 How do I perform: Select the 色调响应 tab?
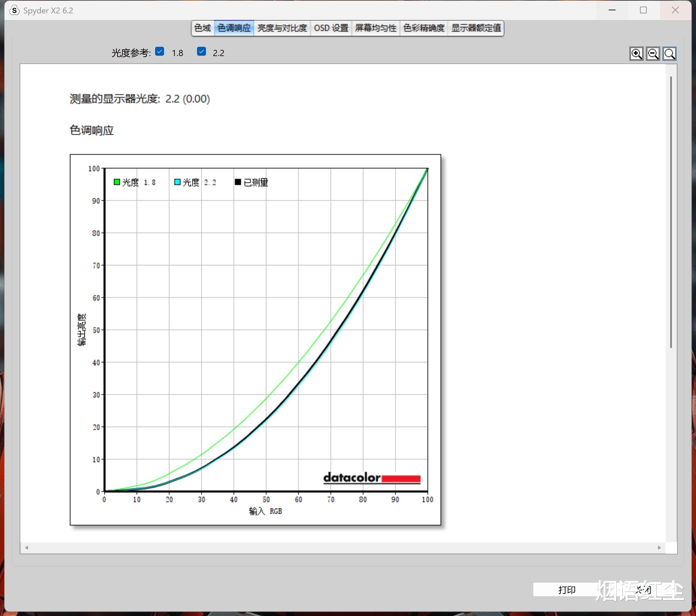tap(234, 28)
